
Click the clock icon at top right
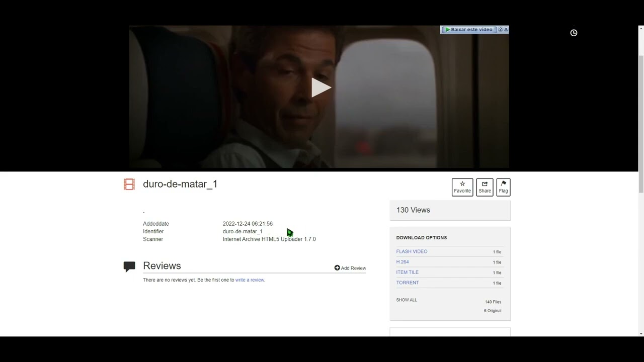pos(574,33)
